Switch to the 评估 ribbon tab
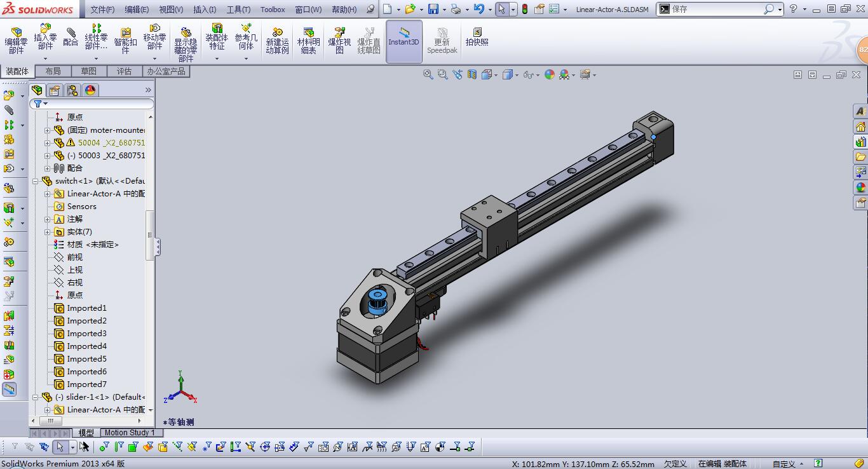This screenshot has height=469, width=868. point(125,71)
